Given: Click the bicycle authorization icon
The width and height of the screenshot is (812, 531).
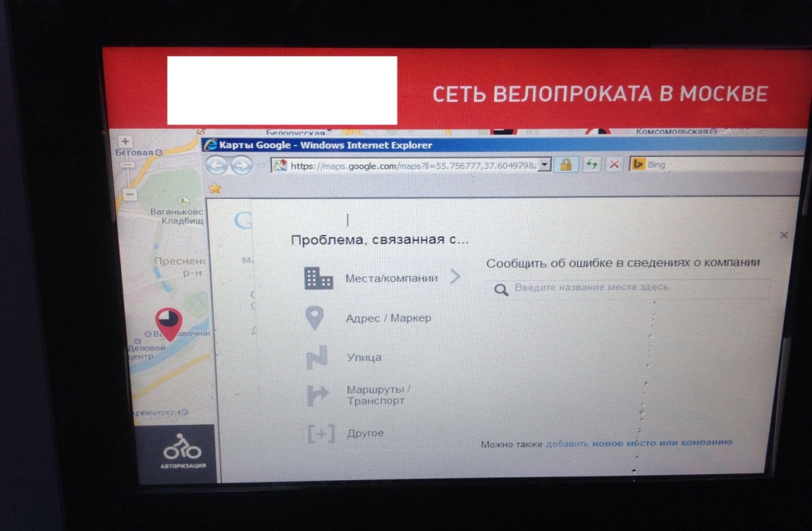Looking at the screenshot, I should point(182,451).
